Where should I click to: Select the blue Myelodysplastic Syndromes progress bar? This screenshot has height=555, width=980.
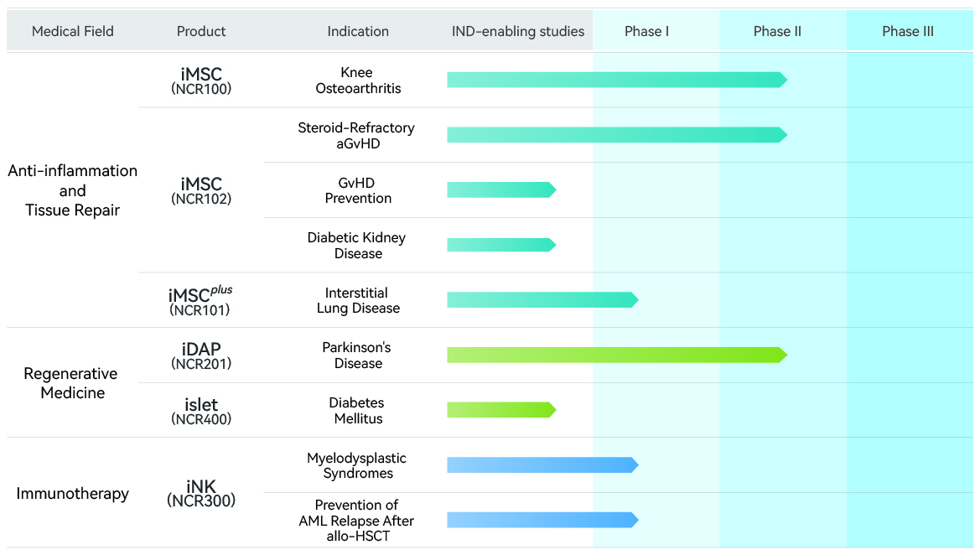click(x=542, y=465)
